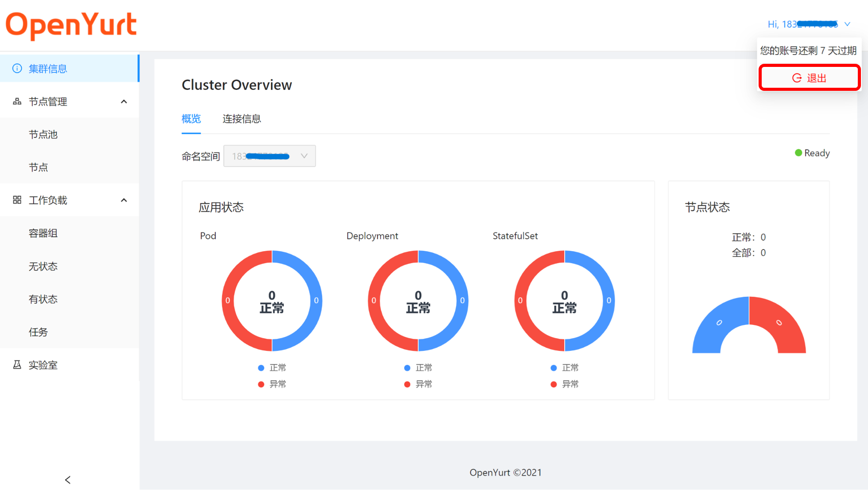Click the node management icon beside 节点管理

tap(17, 101)
